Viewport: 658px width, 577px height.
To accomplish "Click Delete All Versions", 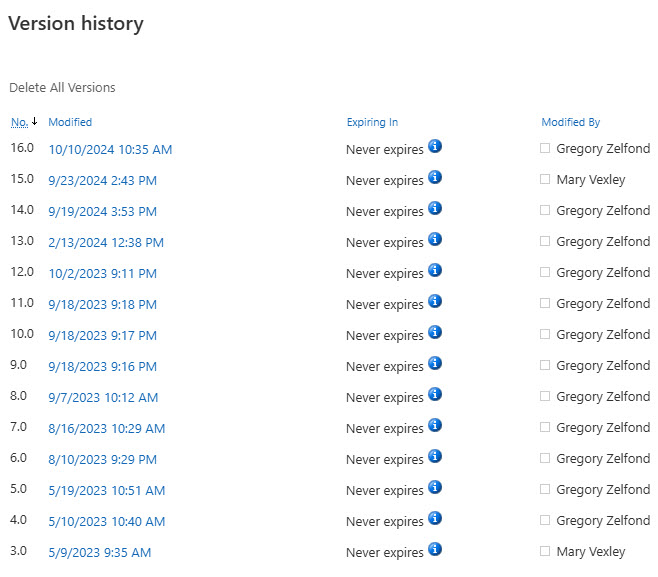I will (62, 87).
